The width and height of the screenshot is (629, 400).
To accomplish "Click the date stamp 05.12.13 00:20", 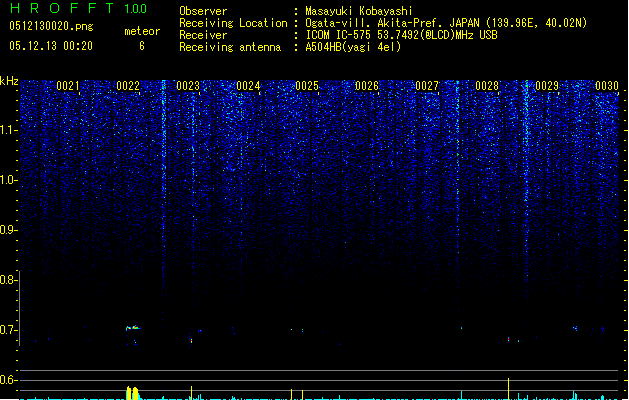I will (51, 46).
